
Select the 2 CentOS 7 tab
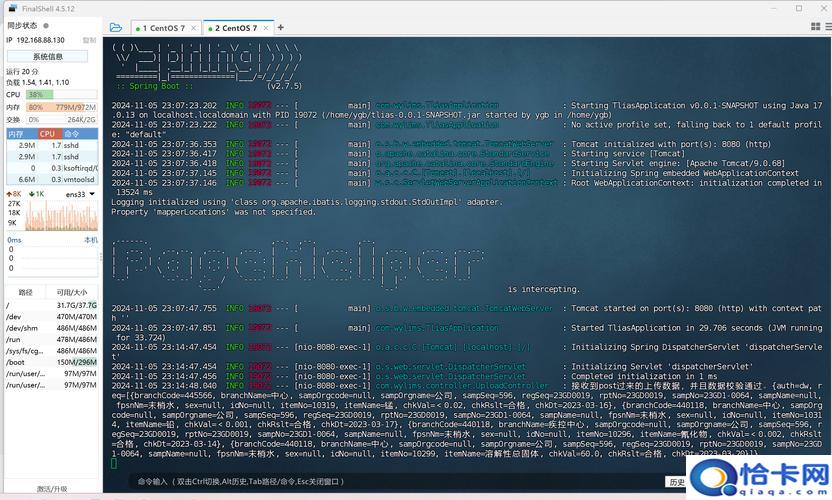pyautogui.click(x=236, y=28)
